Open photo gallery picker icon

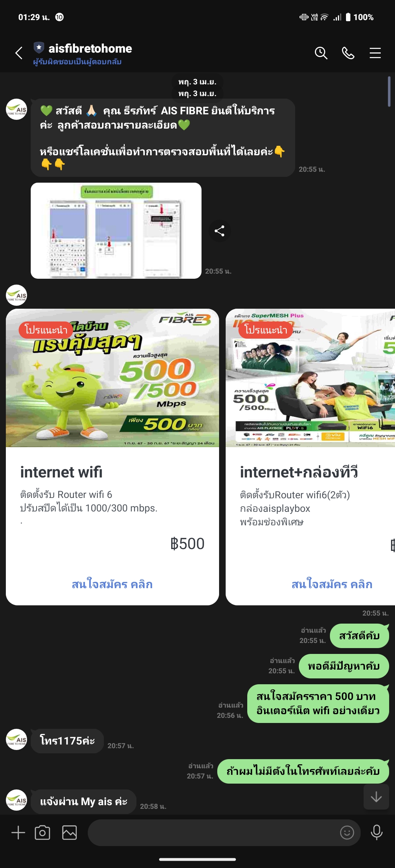pos(69,833)
